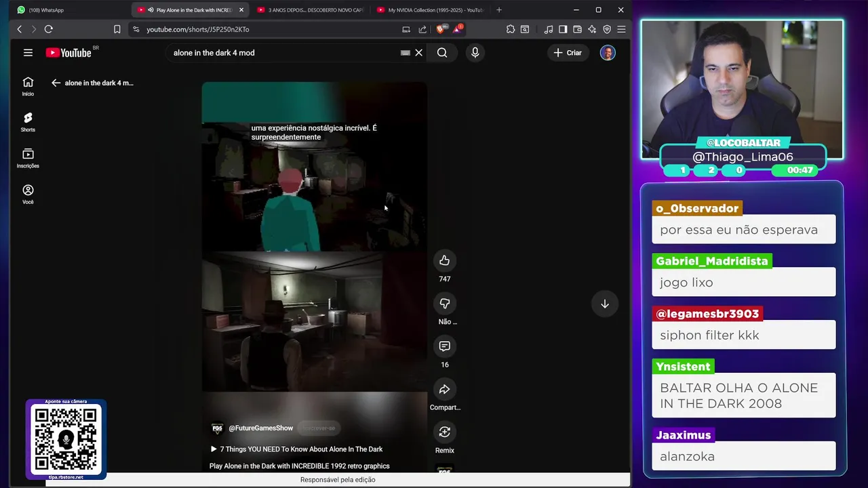Click @legamesbr3903 chat username
The width and height of the screenshot is (868, 488).
pos(707,314)
